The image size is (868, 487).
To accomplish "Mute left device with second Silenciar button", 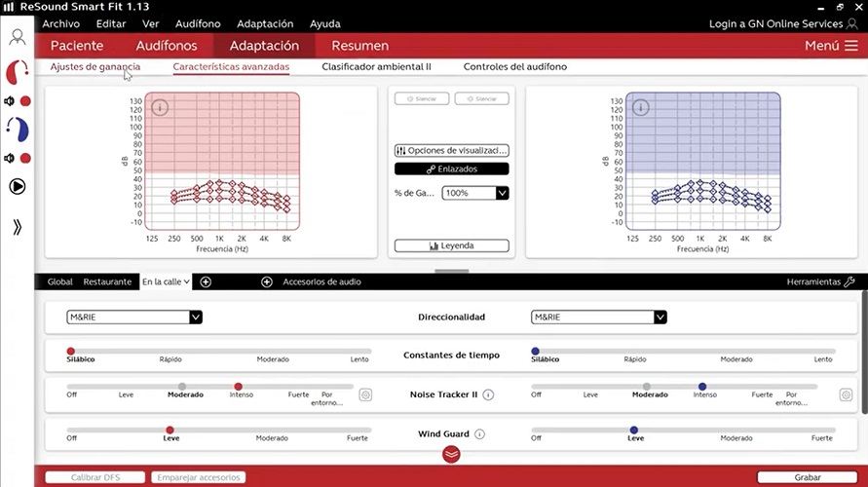I will tap(481, 98).
